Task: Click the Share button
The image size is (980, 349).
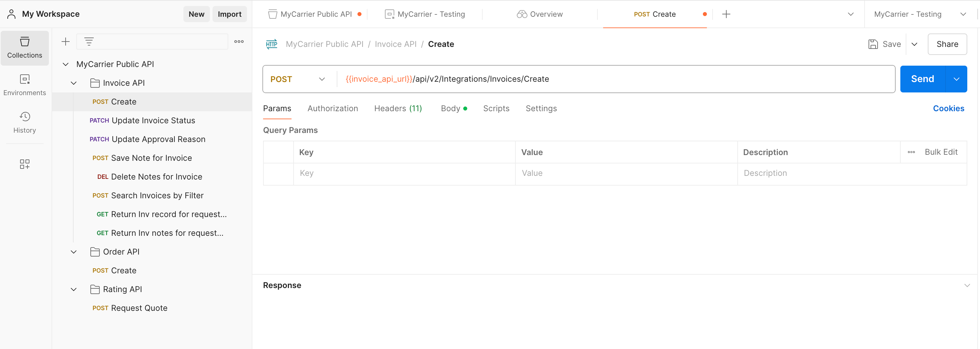Action: [x=947, y=44]
